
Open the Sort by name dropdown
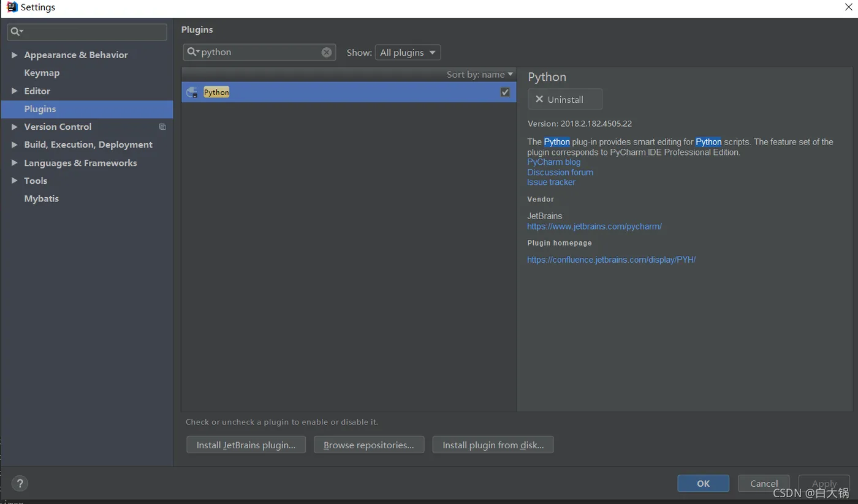[479, 75]
